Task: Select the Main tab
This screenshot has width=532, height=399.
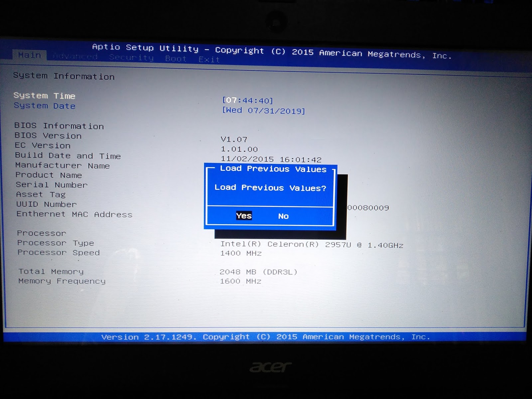Action: click(30, 55)
